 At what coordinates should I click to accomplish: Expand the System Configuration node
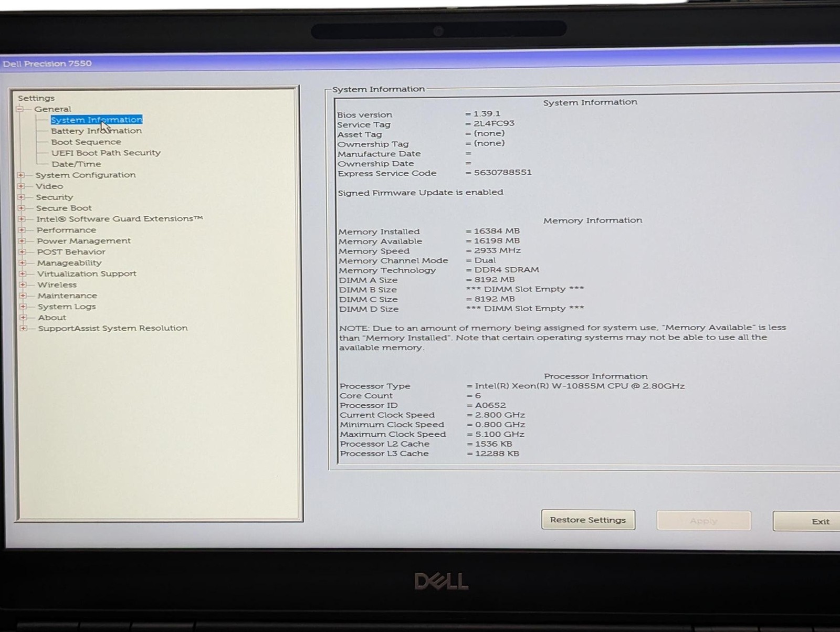tap(21, 175)
